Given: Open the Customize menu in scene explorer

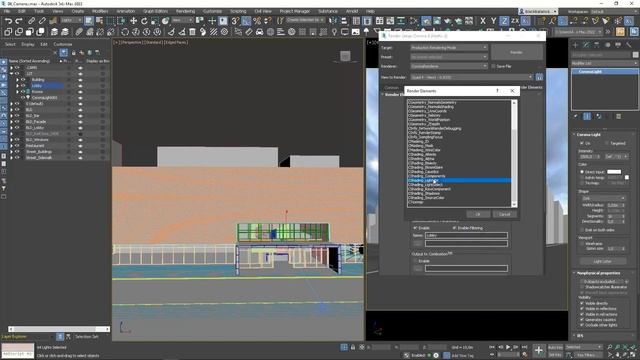Looking at the screenshot, I should coord(63,44).
